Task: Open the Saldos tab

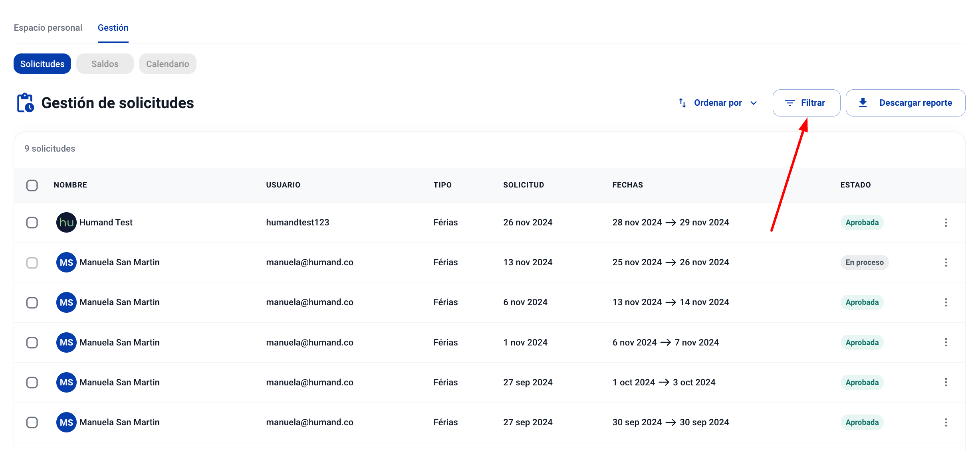Action: 105,64
